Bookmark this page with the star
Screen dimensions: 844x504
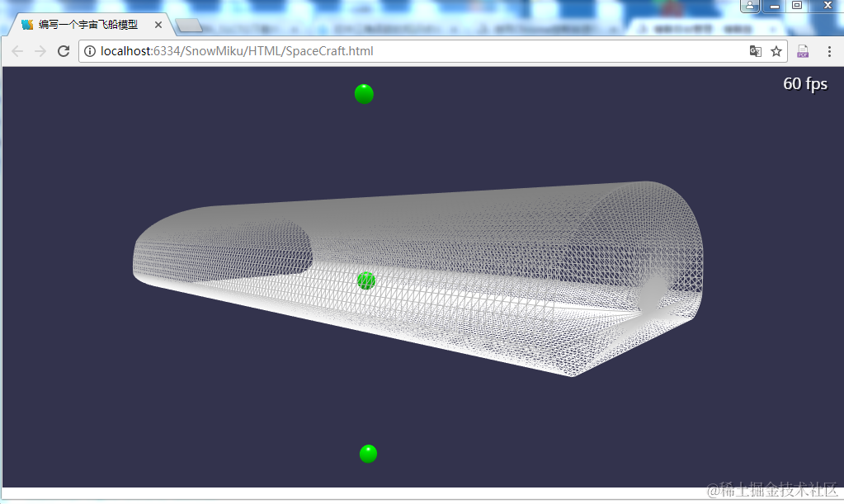click(x=776, y=51)
